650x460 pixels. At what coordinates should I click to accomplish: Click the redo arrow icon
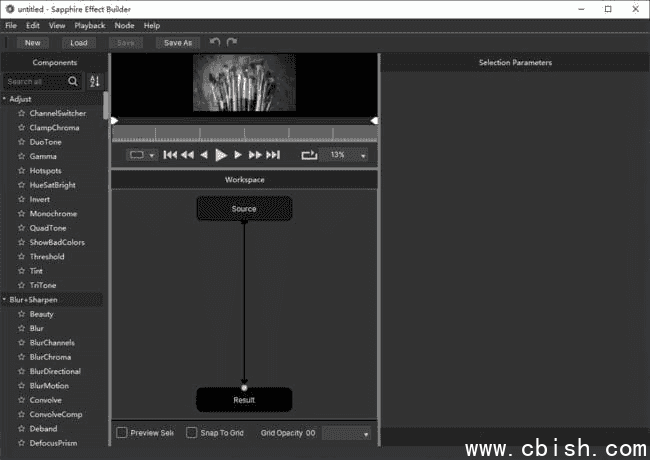point(232,42)
